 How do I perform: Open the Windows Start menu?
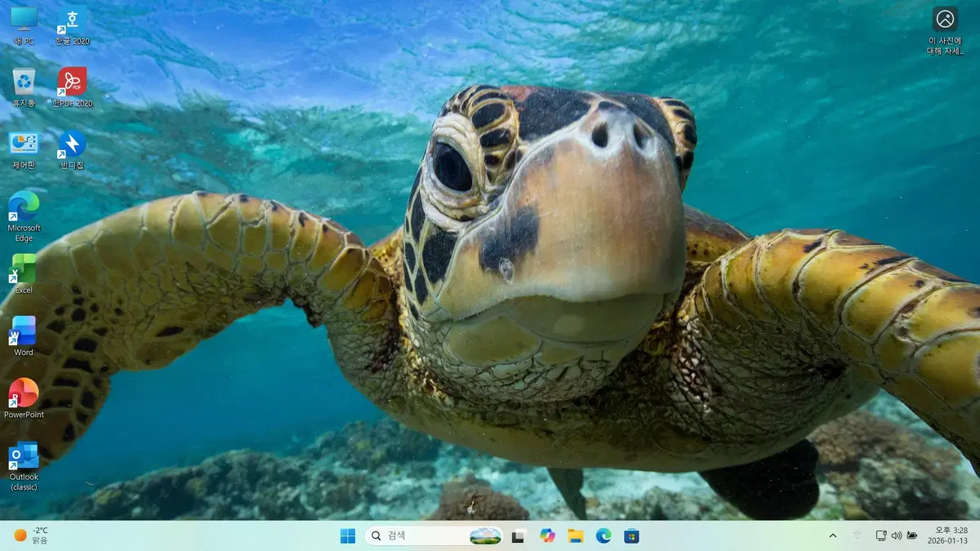pyautogui.click(x=348, y=535)
